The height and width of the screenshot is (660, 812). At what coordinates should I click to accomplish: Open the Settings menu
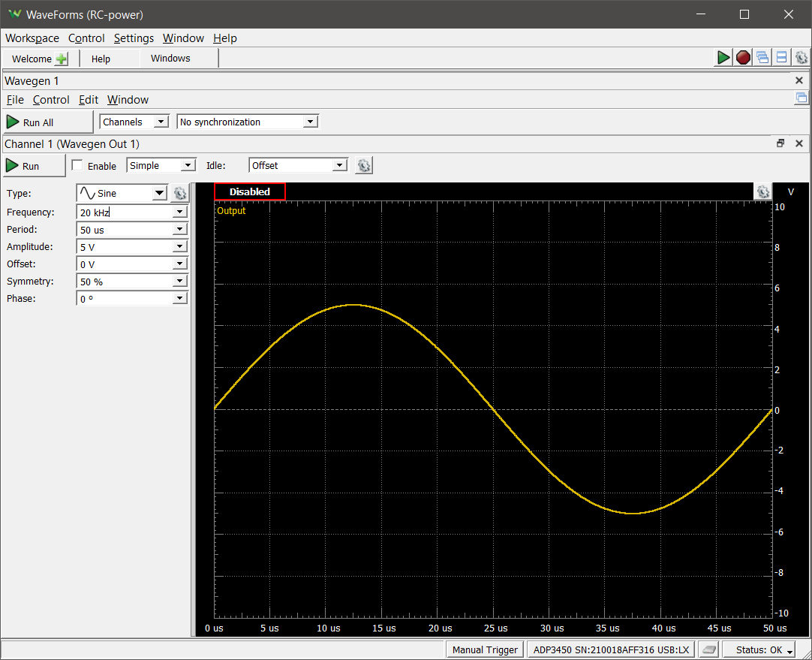click(x=134, y=38)
